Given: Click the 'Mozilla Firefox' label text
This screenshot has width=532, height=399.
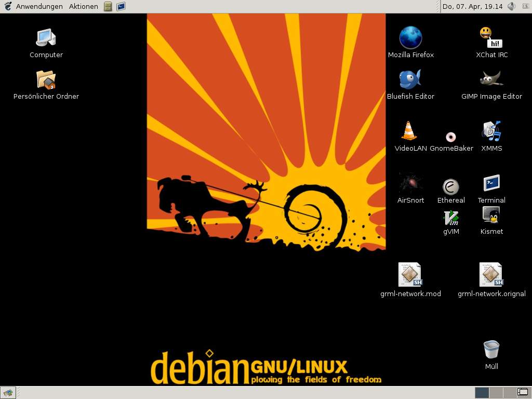Looking at the screenshot, I should pyautogui.click(x=410, y=55).
